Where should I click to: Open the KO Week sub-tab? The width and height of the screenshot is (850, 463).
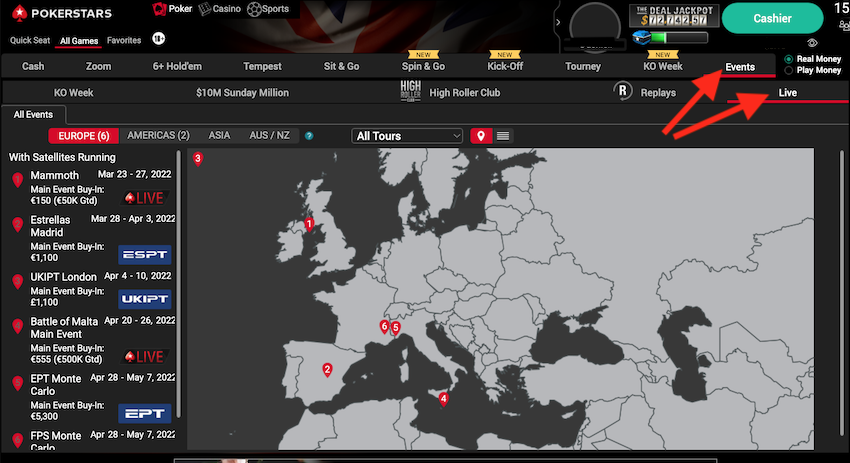click(x=73, y=93)
